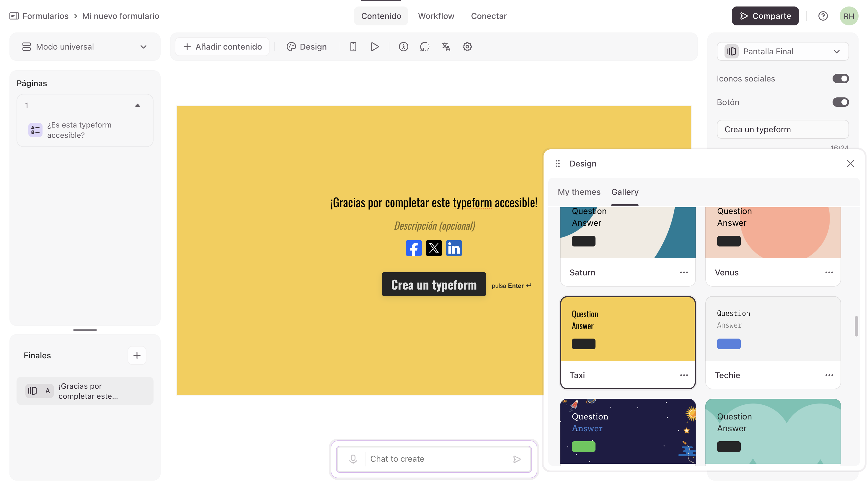Select the Techie theme thumbnail
Image resolution: width=868 pixels, height=490 pixels.
(x=773, y=329)
